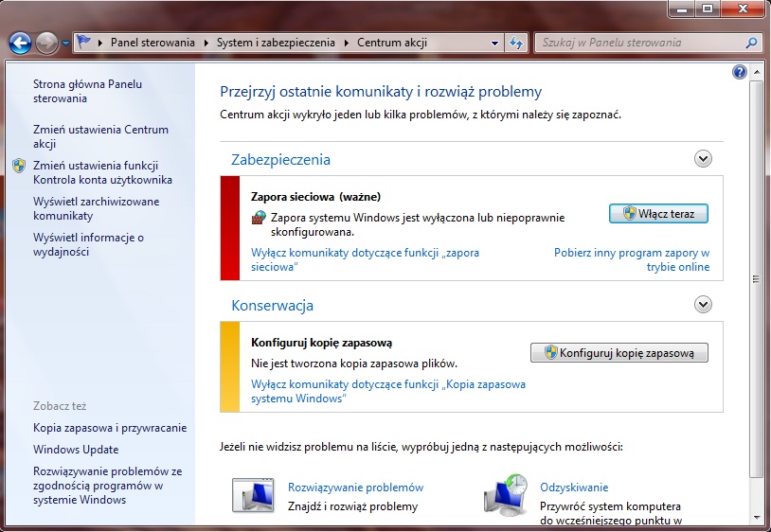Click the Rozwiązywanie problemów monitor icon
The image size is (771, 532).
(253, 495)
